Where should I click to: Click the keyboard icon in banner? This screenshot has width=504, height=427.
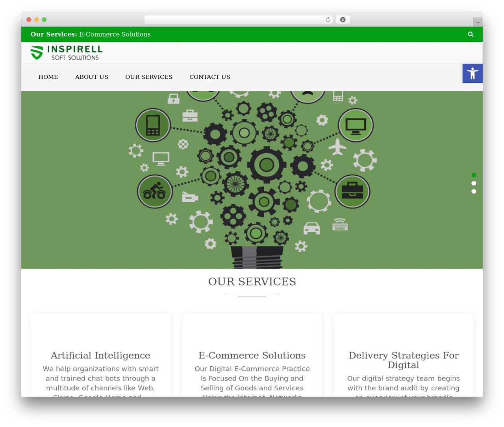click(x=340, y=224)
